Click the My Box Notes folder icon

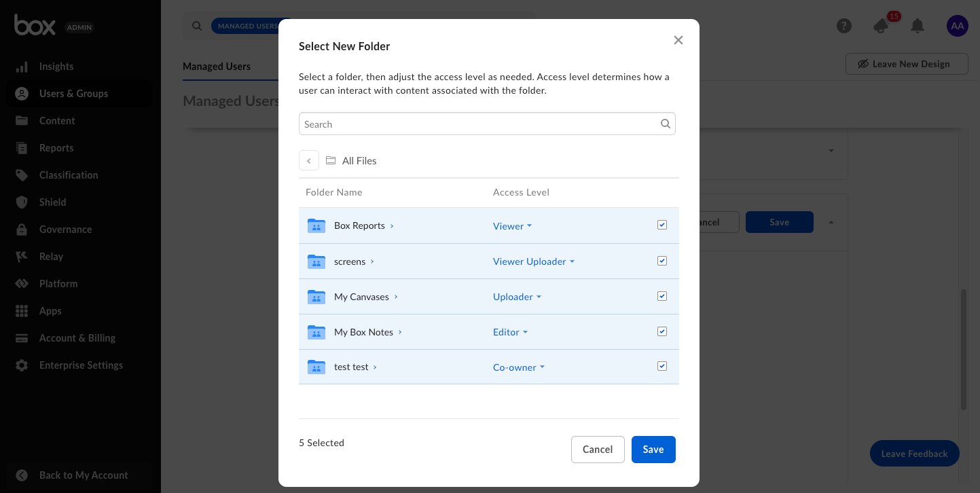pos(316,332)
